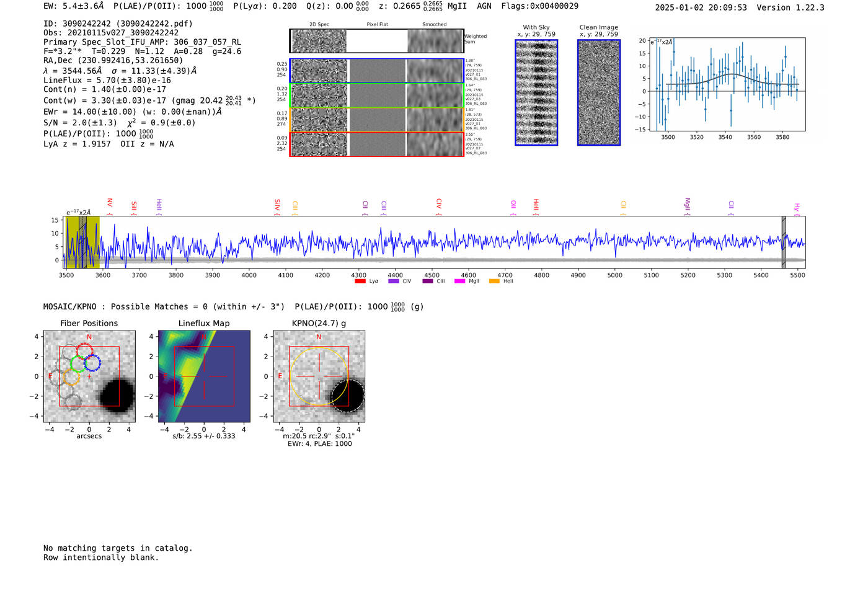The image size is (868, 591).
Task: Click the blue-bordered 2D spectrum row
Action: (x=376, y=71)
